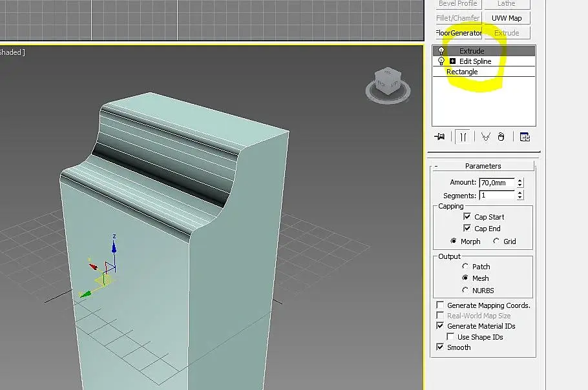Viewport: 588px width, 390px height.
Task: Choose NURBS output option
Action: coord(465,291)
